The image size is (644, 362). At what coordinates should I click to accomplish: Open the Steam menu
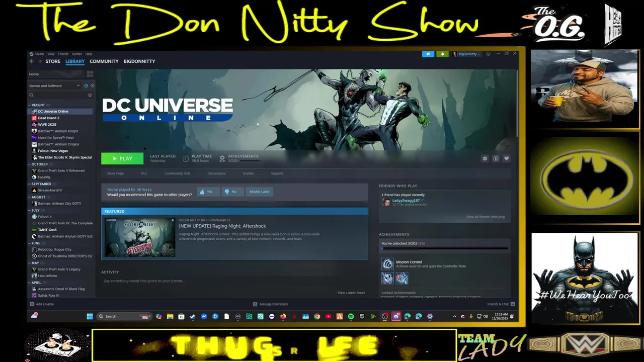pyautogui.click(x=39, y=54)
